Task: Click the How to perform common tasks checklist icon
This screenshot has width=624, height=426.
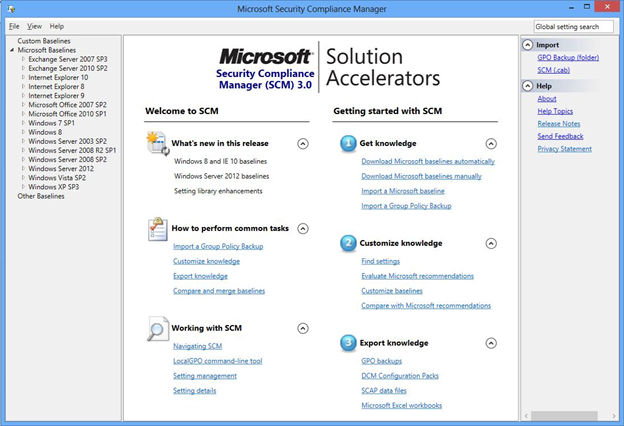Action: 158,228
